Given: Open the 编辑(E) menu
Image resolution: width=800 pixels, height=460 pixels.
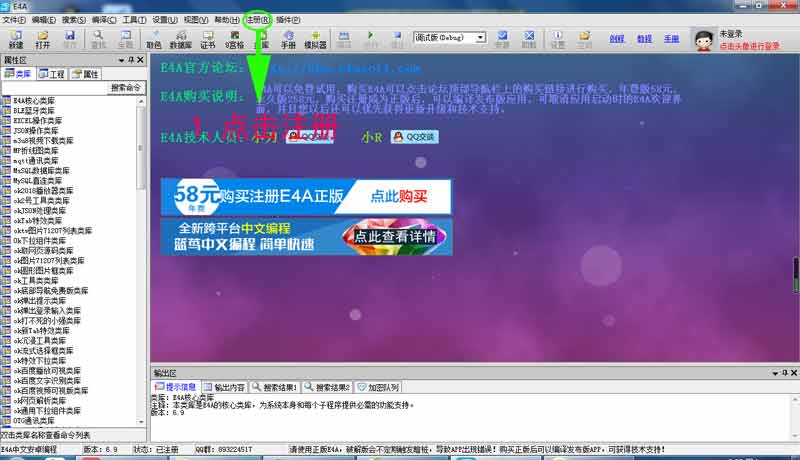Looking at the screenshot, I should tap(44, 20).
